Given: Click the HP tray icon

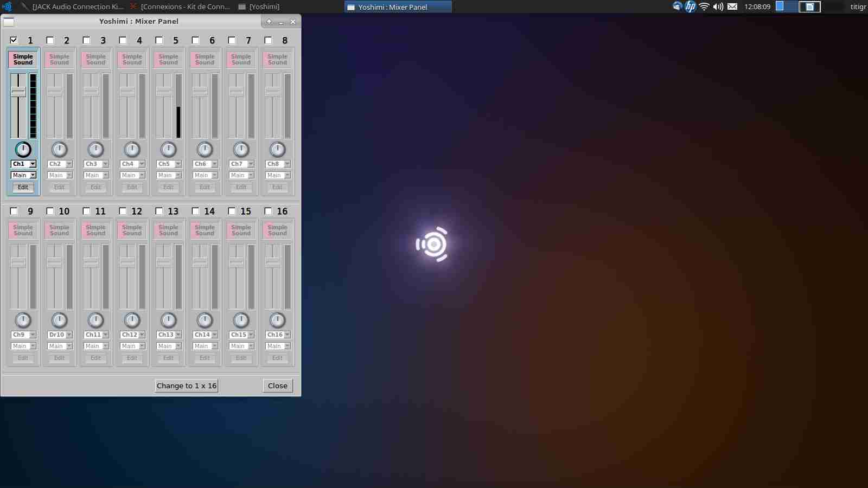Looking at the screenshot, I should [x=690, y=7].
